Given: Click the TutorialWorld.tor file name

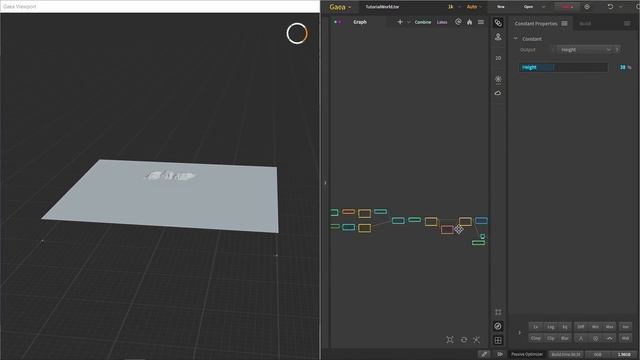Looking at the screenshot, I should point(382,7).
